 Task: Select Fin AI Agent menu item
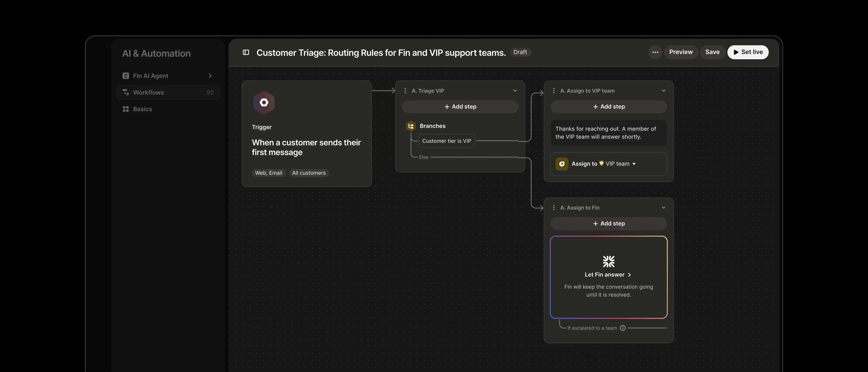click(168, 76)
